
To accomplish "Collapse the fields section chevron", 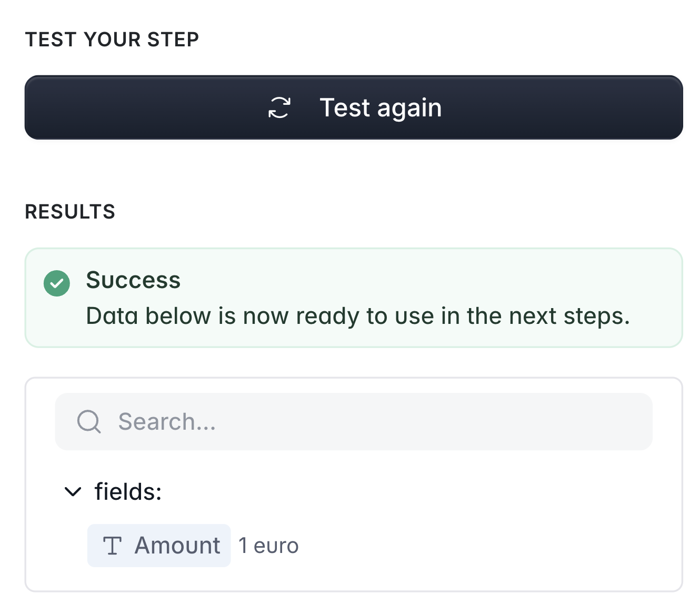I will click(73, 492).
